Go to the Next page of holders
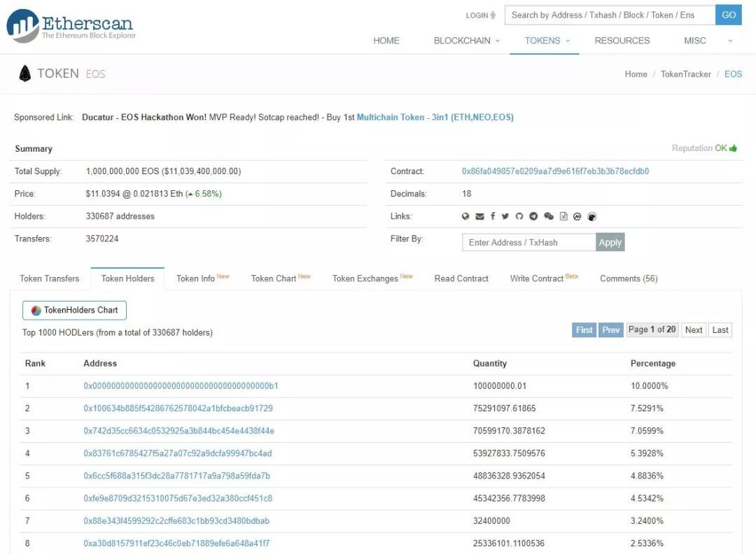This screenshot has width=756, height=554. pyautogui.click(x=694, y=330)
